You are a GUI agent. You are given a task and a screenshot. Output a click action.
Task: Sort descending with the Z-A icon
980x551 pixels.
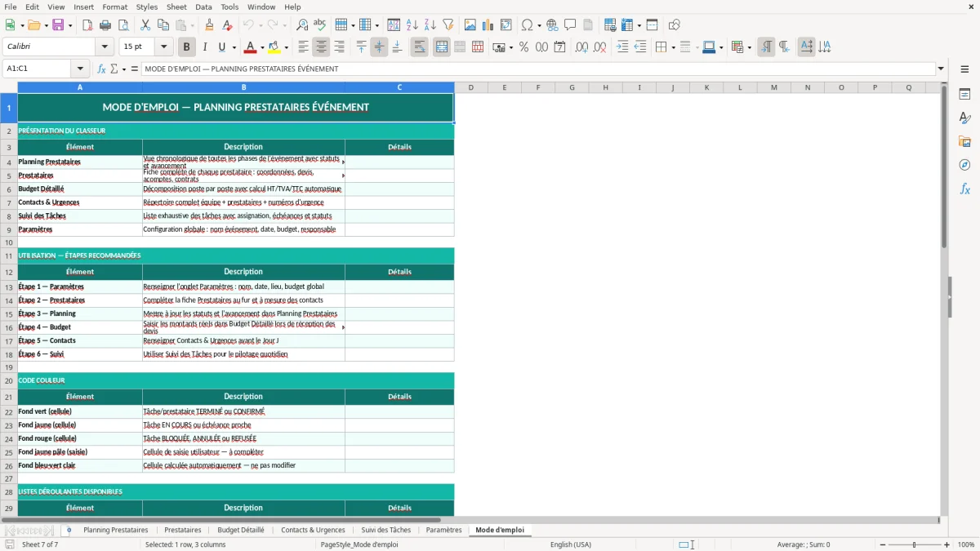pyautogui.click(x=430, y=25)
